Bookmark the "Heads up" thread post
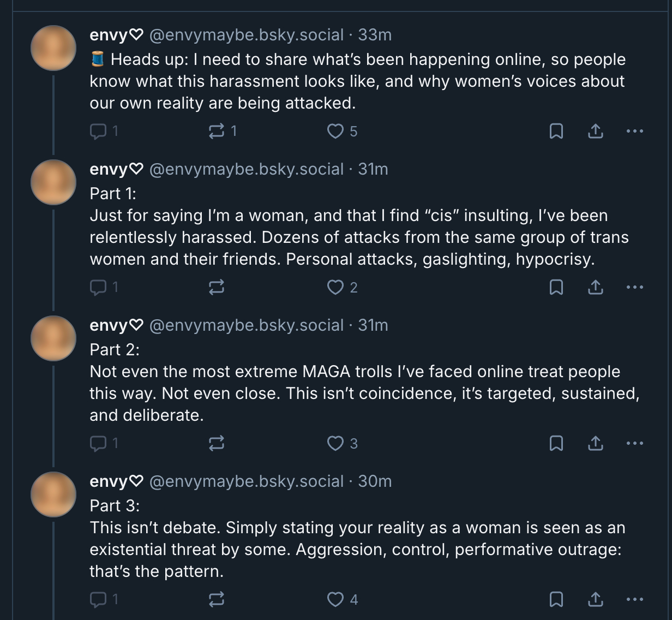 tap(556, 131)
